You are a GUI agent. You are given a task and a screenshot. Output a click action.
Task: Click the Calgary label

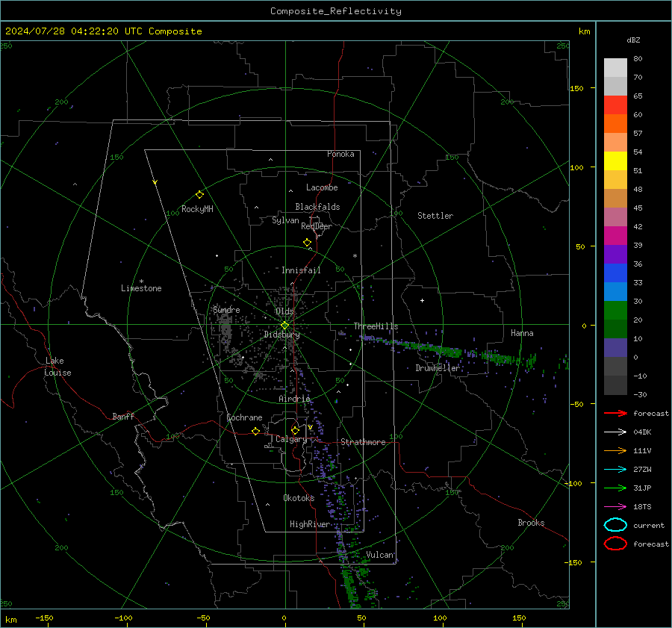[x=291, y=439]
